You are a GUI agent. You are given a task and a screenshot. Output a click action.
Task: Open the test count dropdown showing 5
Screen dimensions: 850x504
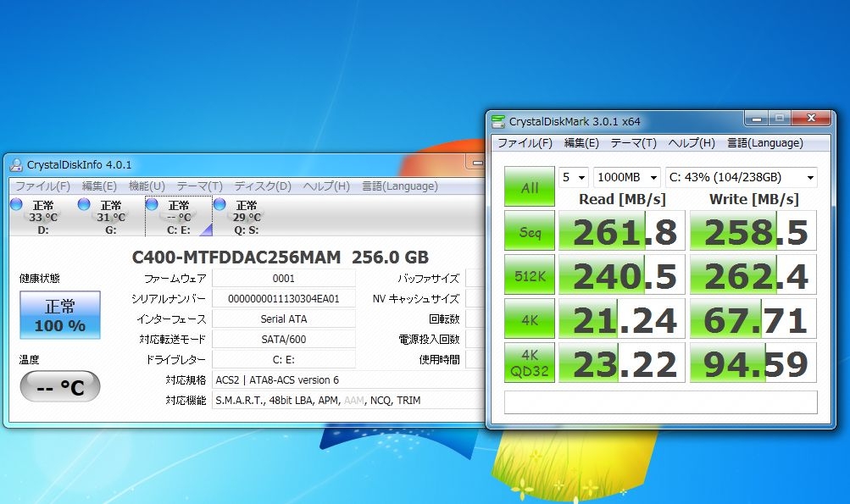[x=574, y=178]
